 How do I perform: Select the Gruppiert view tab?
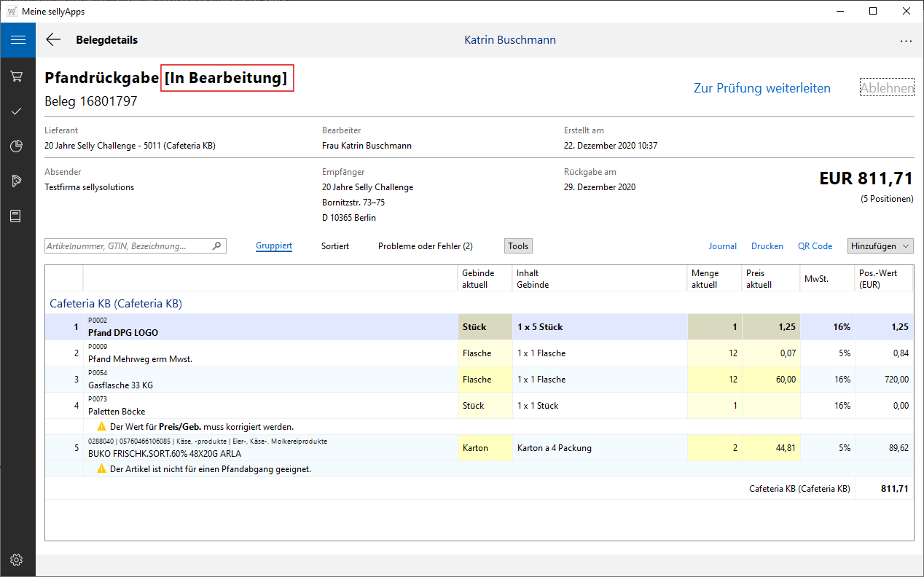tap(274, 246)
